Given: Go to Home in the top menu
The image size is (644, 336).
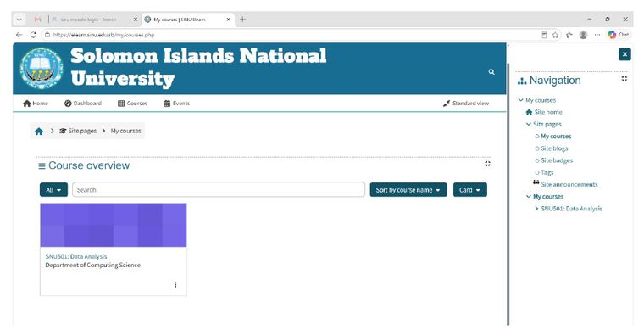Looking at the screenshot, I should click(x=36, y=104).
